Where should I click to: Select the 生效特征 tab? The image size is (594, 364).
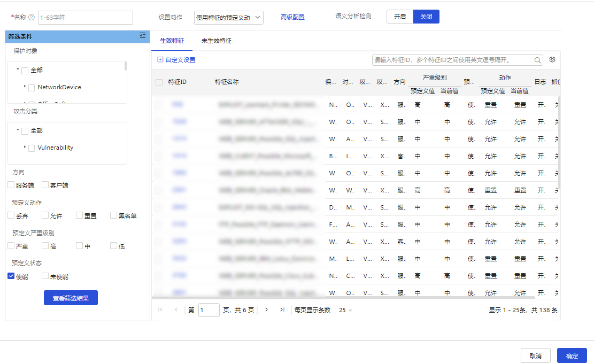pos(172,41)
